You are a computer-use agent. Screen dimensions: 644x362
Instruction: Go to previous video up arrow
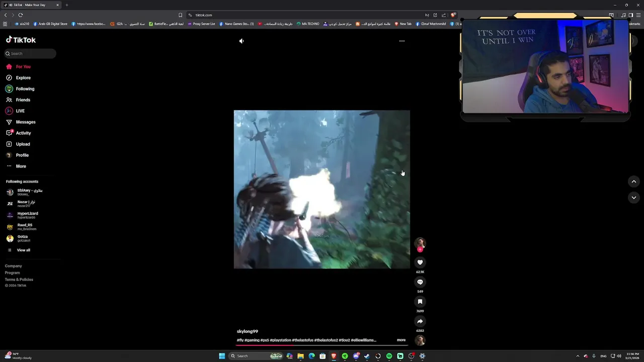634,182
